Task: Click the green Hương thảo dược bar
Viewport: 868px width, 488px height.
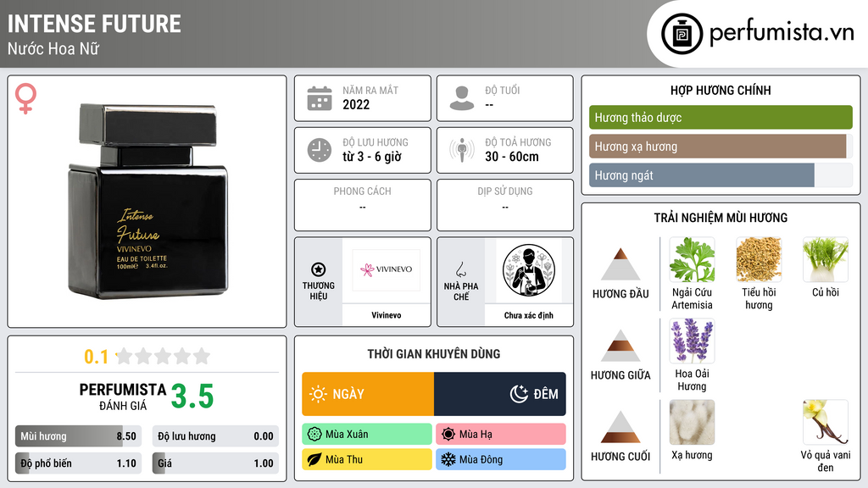Action: click(x=721, y=117)
